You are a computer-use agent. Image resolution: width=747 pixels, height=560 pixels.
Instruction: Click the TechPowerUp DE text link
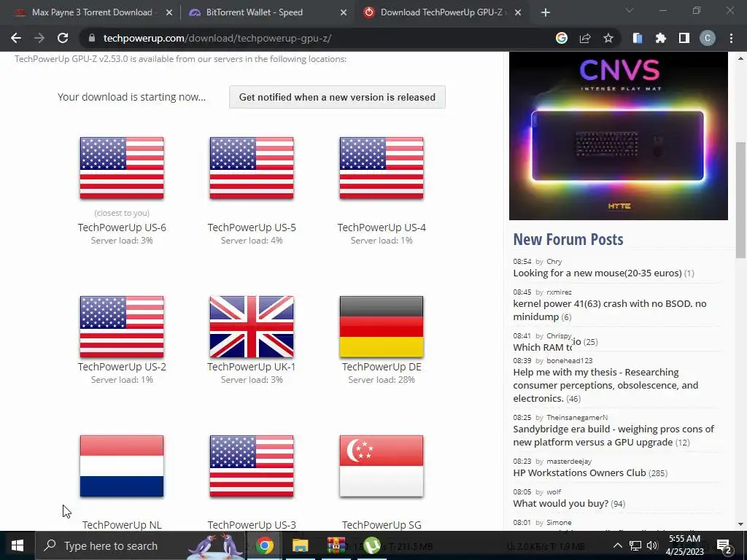coord(382,367)
